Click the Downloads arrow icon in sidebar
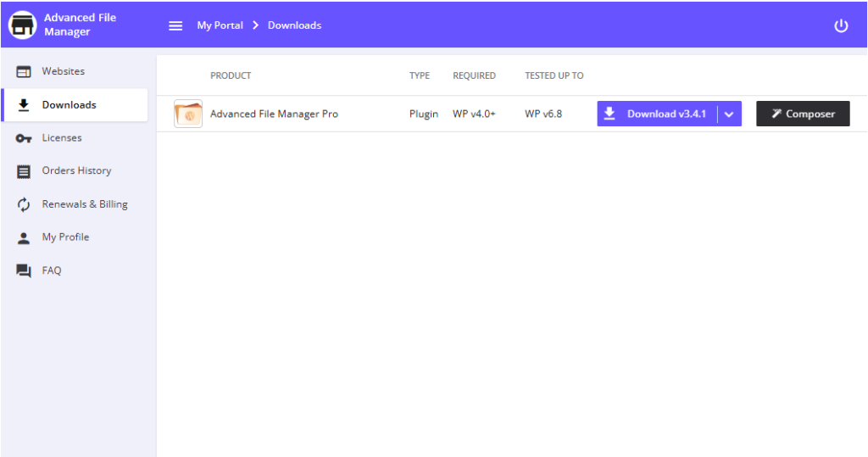Image resolution: width=868 pixels, height=457 pixels. (x=23, y=104)
